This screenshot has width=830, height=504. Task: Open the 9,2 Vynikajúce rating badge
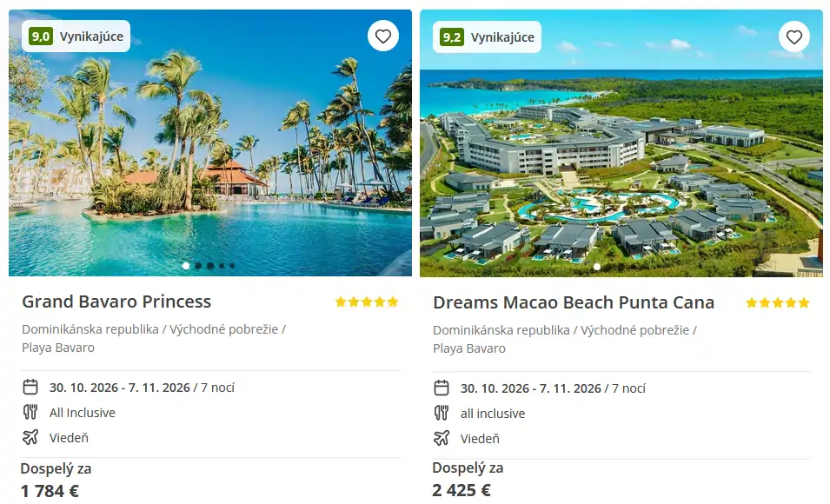tap(487, 37)
